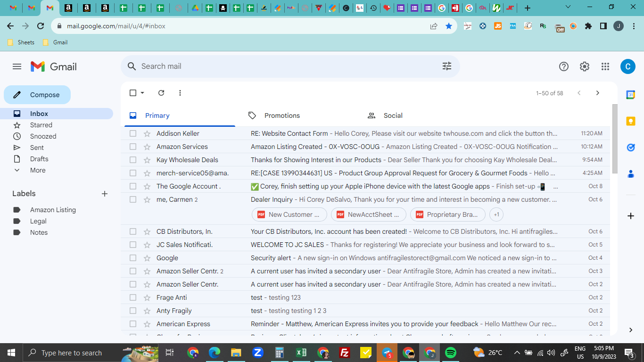Go to older page of emails

coord(598,93)
